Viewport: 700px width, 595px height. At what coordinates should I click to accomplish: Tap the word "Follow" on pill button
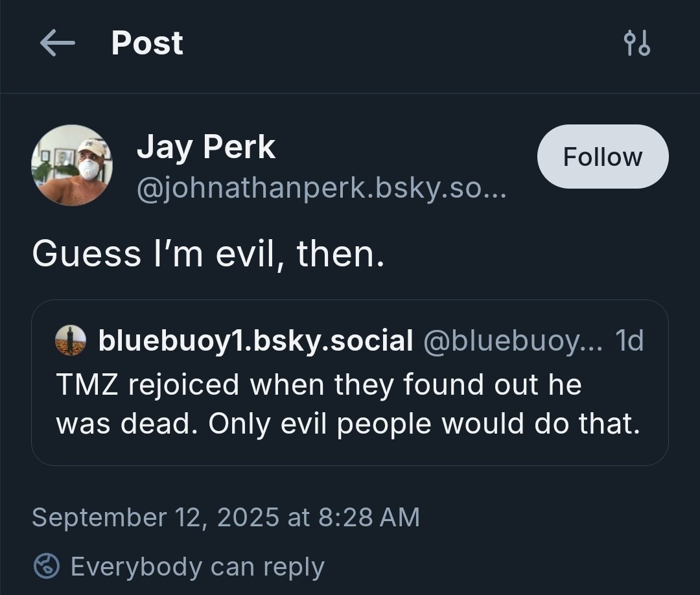tap(602, 157)
